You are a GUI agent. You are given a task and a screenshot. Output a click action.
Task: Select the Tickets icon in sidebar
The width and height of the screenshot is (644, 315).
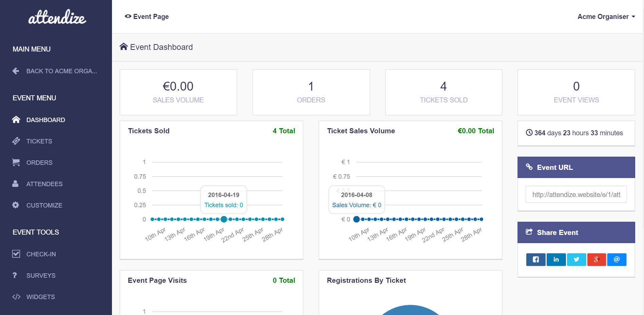pos(16,141)
